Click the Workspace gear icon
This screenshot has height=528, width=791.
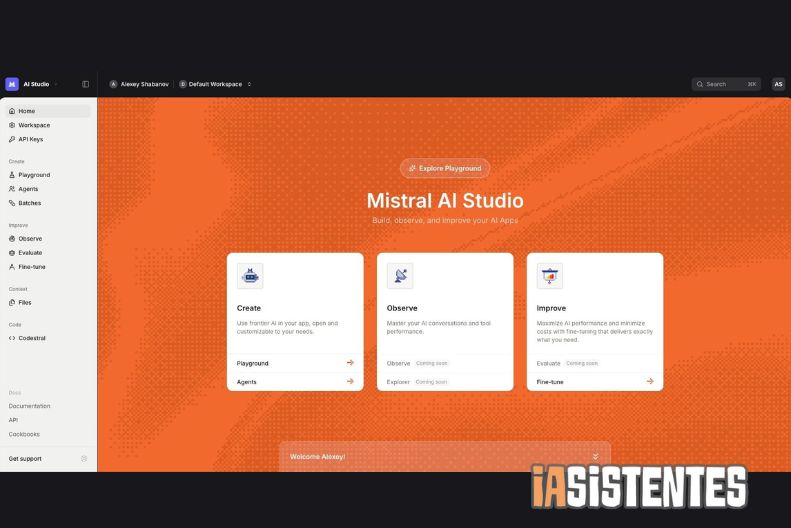tap(12, 125)
